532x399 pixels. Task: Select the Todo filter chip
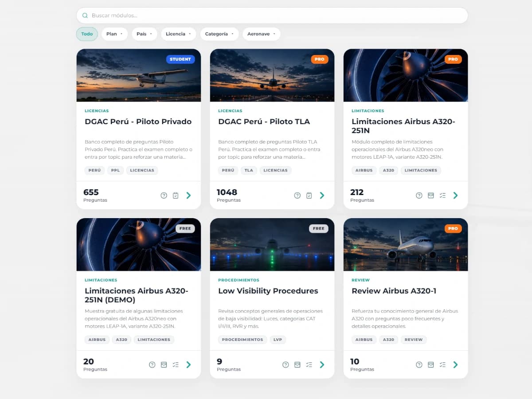[x=87, y=34]
